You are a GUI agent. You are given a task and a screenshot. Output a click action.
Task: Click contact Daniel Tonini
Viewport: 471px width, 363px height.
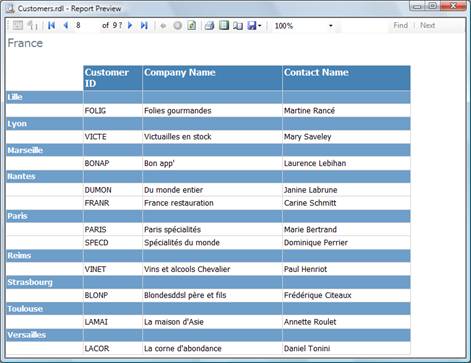pos(307,349)
